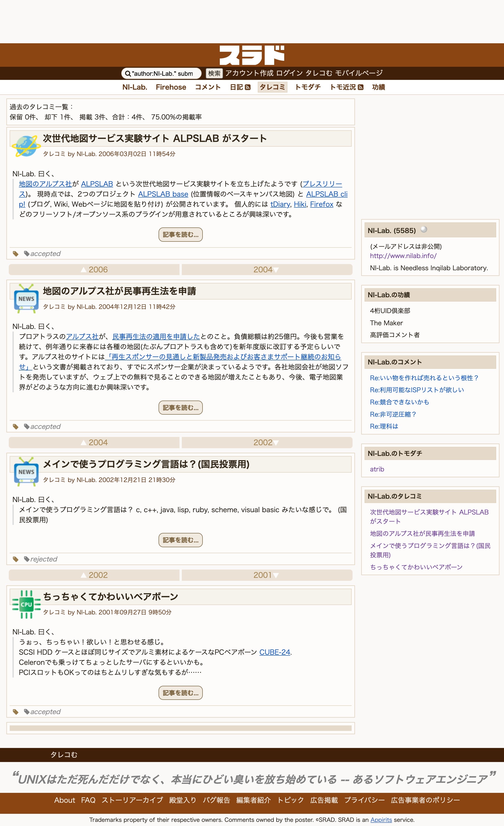504x826 pixels.
Task: Jump up to 2006 section marker
Action: point(94,270)
